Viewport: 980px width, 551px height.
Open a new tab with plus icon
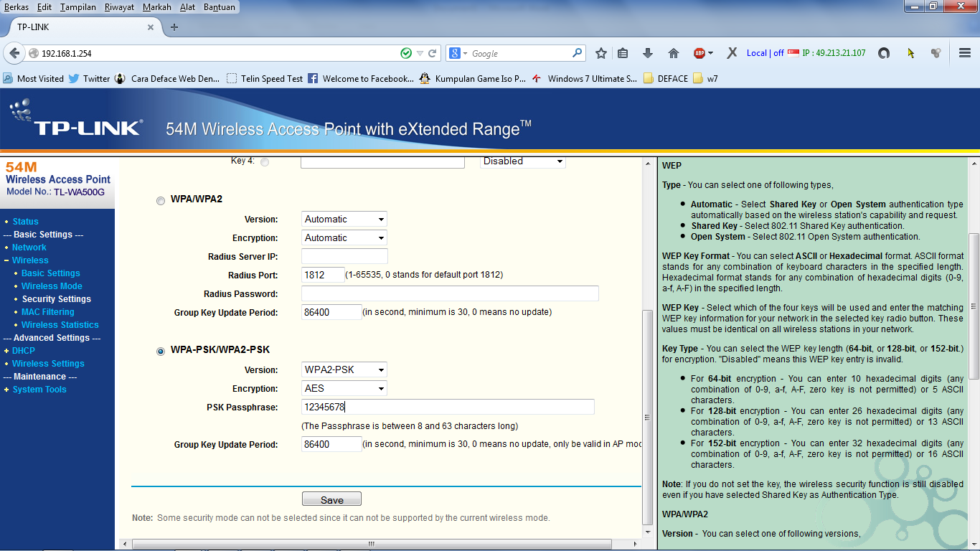tap(174, 27)
